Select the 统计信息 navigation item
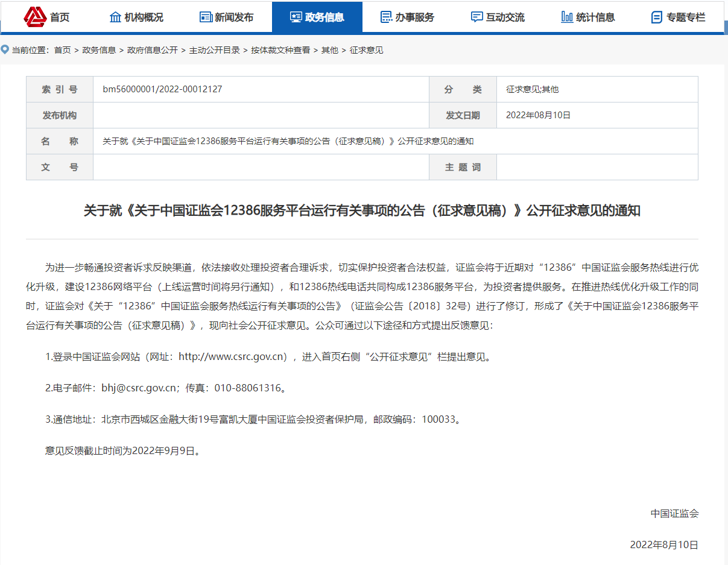The width and height of the screenshot is (728, 565). tap(595, 17)
